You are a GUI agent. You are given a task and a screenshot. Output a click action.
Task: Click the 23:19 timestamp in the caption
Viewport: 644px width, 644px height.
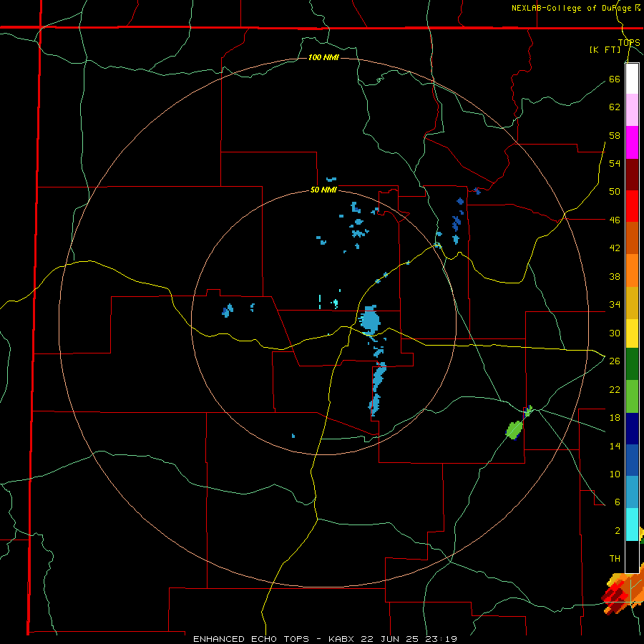coord(440,639)
